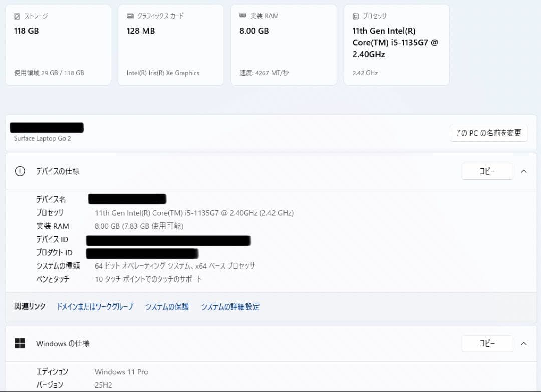Click the 関連リンク label

click(30, 306)
